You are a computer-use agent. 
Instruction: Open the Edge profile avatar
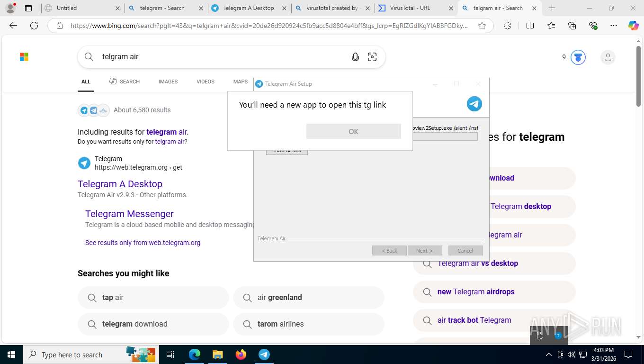point(10,8)
